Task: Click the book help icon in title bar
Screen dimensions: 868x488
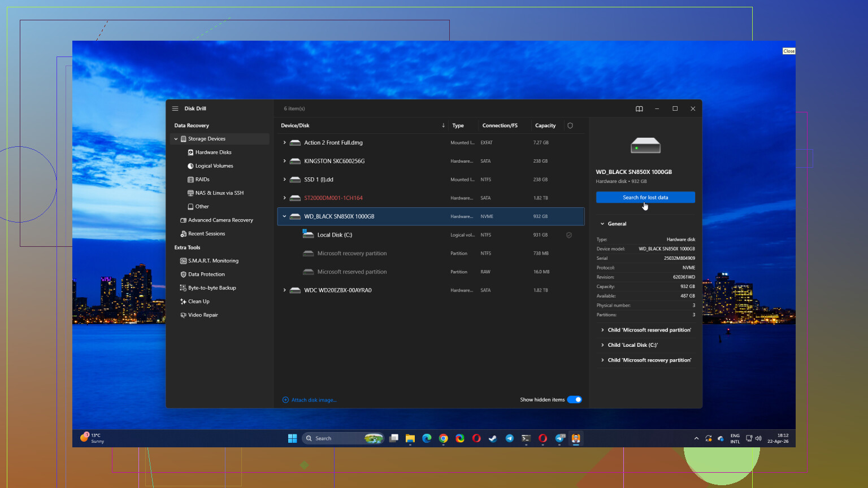Action: pyautogui.click(x=639, y=109)
